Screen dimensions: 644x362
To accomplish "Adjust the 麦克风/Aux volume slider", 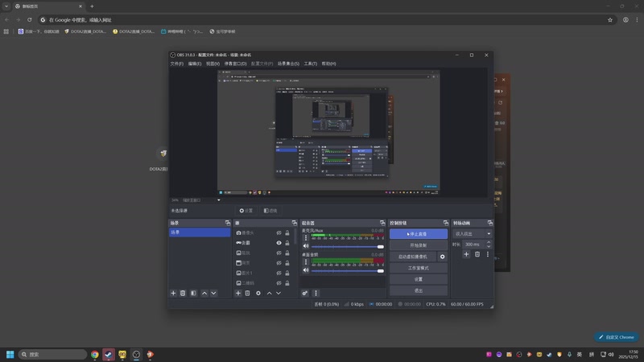I will [348, 247].
